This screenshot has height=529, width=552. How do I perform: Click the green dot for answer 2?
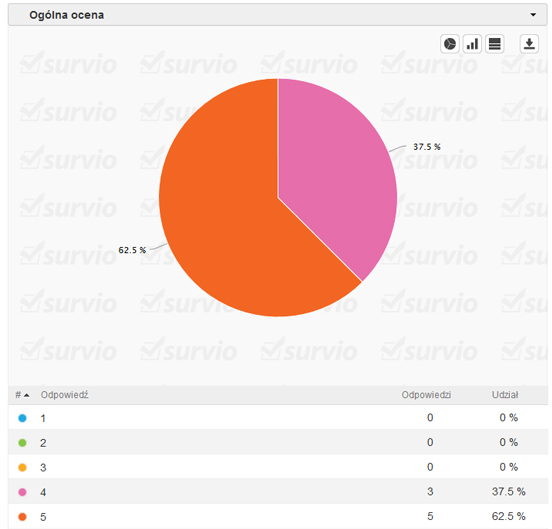click(x=22, y=443)
